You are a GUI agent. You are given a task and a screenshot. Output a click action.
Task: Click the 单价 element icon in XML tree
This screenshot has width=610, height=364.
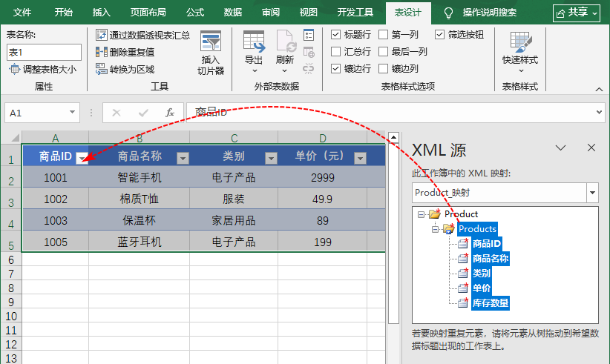[x=462, y=288]
